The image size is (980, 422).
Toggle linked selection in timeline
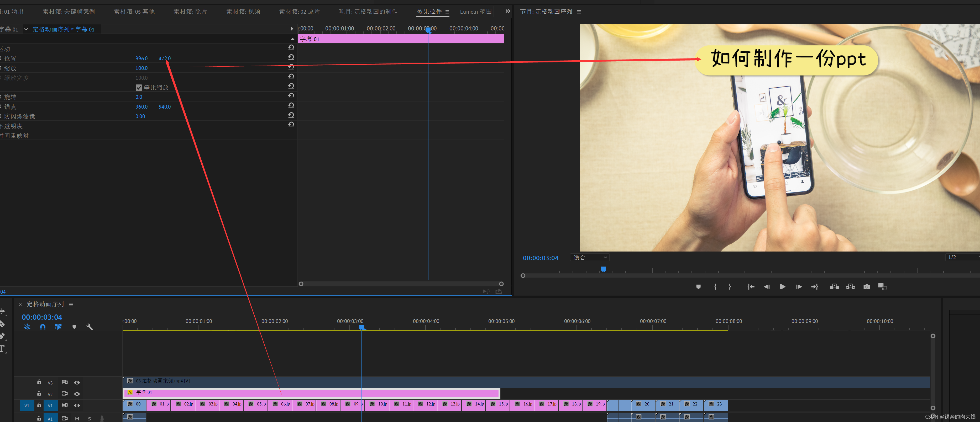[58, 327]
